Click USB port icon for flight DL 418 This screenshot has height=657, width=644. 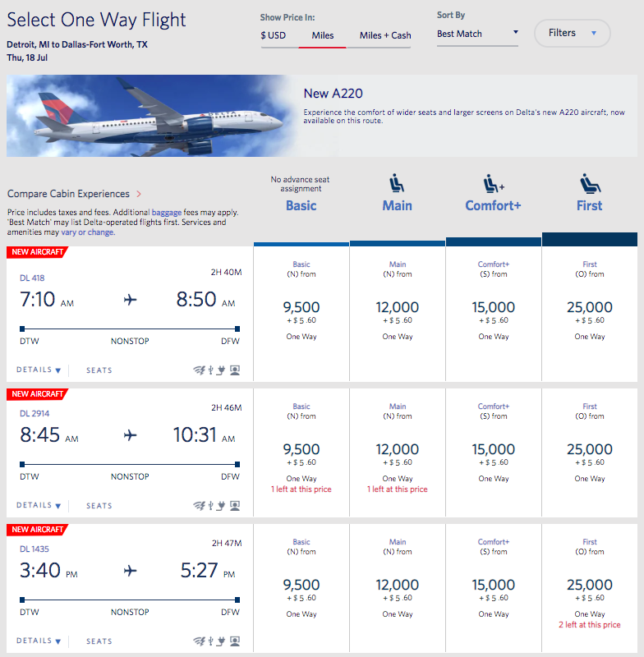[x=211, y=370]
